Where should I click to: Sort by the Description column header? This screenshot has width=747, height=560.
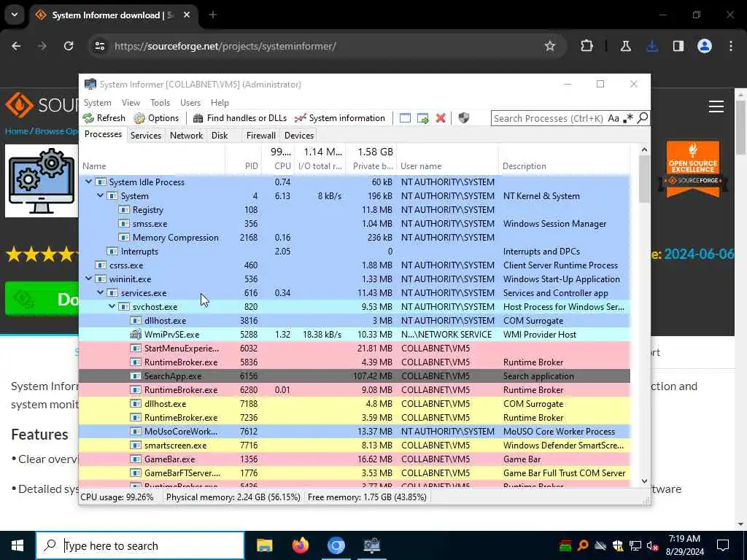coord(524,166)
